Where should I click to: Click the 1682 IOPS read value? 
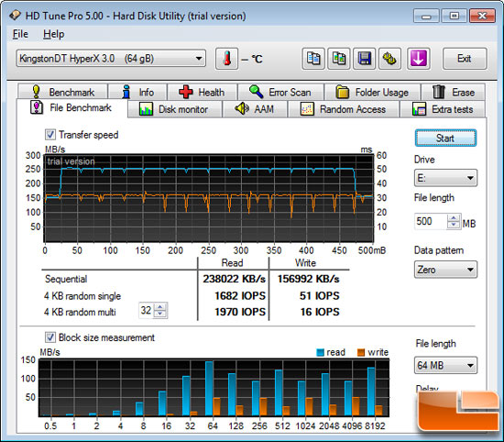click(240, 295)
